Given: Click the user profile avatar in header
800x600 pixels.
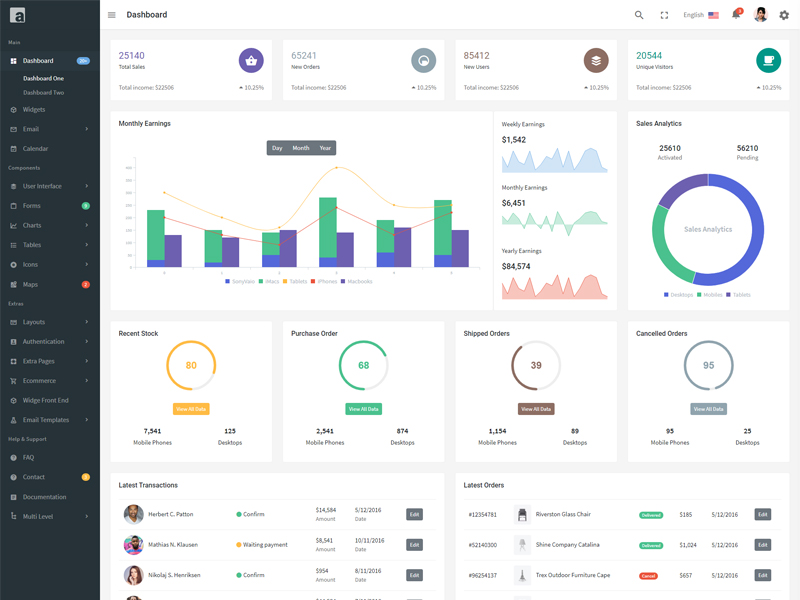Looking at the screenshot, I should pyautogui.click(x=760, y=15).
